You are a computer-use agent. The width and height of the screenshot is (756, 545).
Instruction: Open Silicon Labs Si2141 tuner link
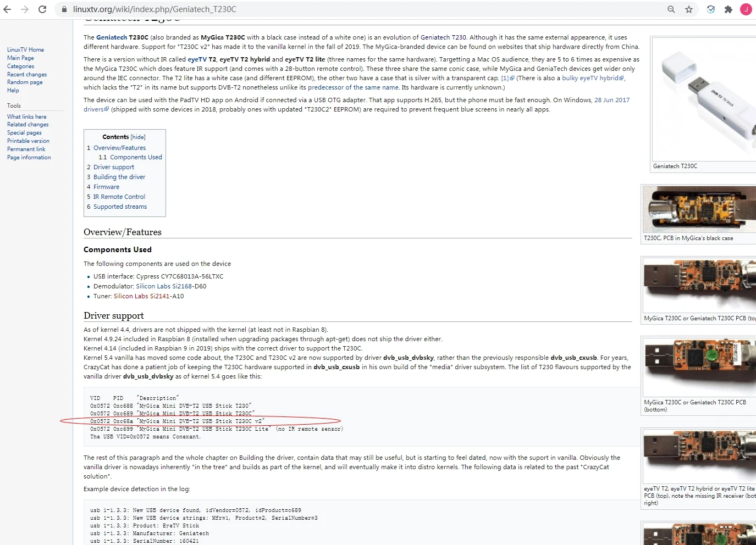pos(141,297)
